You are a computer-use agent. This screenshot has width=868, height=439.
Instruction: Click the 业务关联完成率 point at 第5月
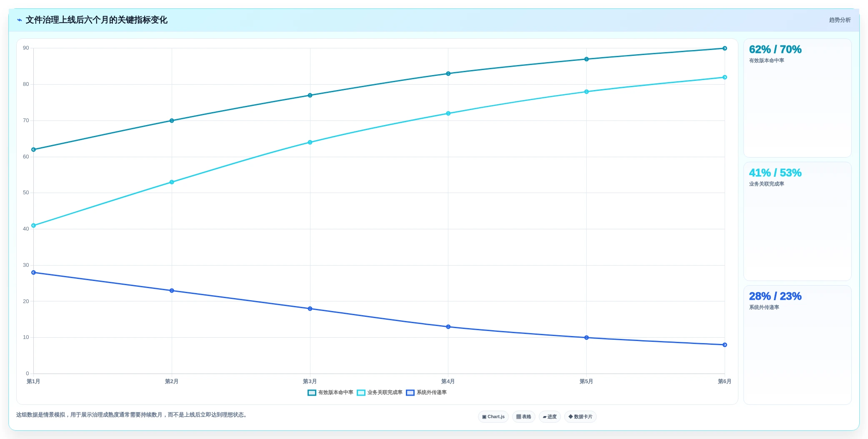tap(586, 92)
